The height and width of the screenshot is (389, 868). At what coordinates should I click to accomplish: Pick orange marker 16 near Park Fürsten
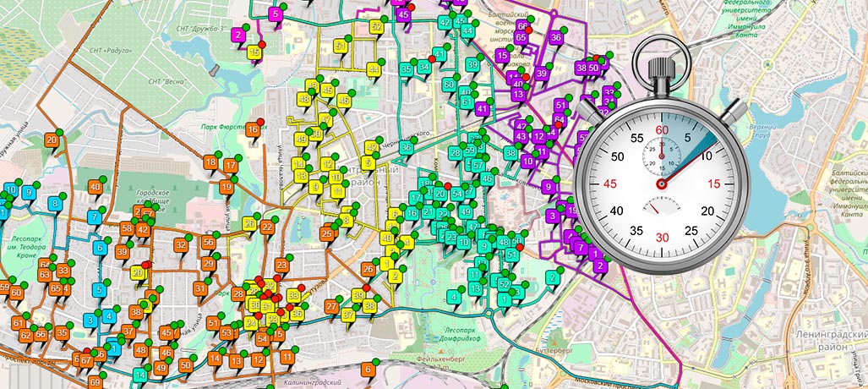(x=253, y=130)
